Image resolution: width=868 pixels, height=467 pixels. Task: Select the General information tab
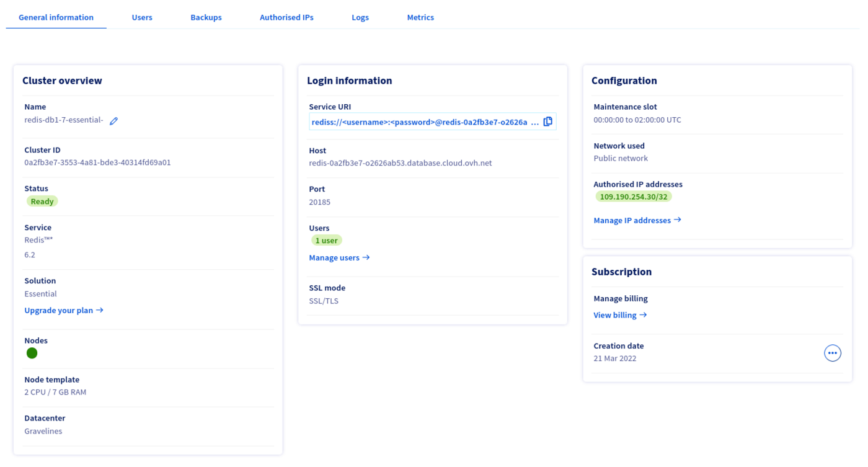coord(56,17)
